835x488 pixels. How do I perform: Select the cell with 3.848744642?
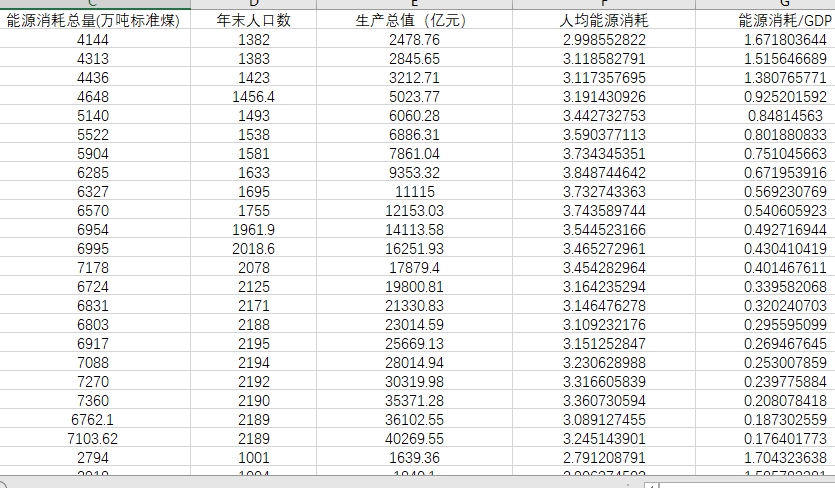point(604,173)
